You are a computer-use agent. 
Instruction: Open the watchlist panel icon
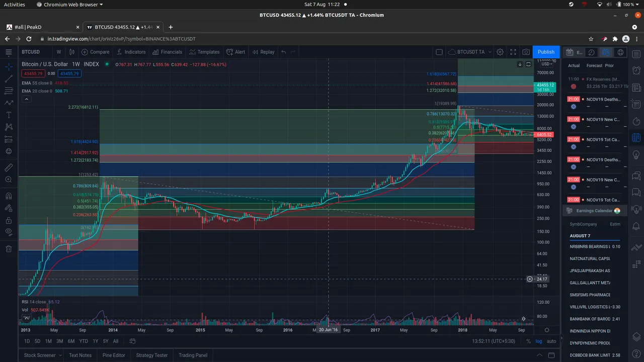click(x=636, y=54)
